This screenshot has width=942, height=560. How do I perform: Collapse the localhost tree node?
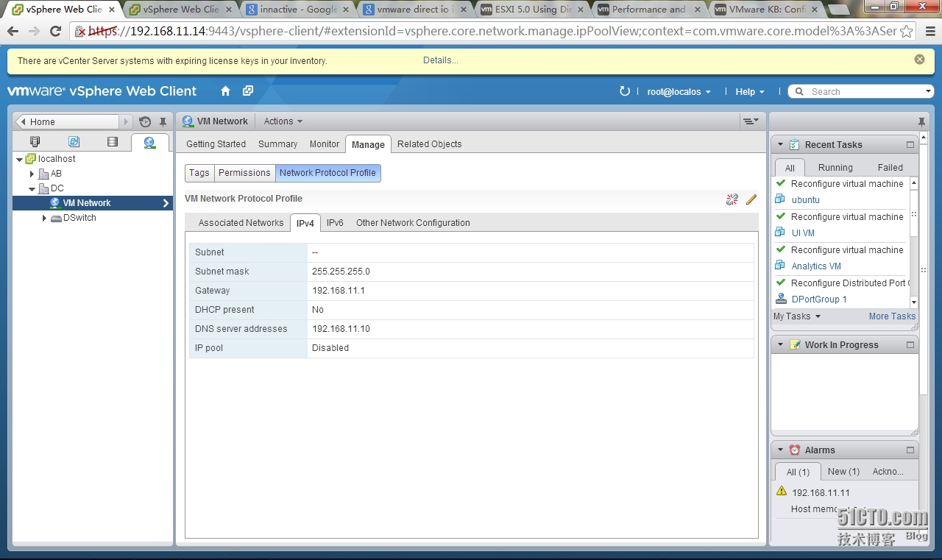[x=18, y=159]
